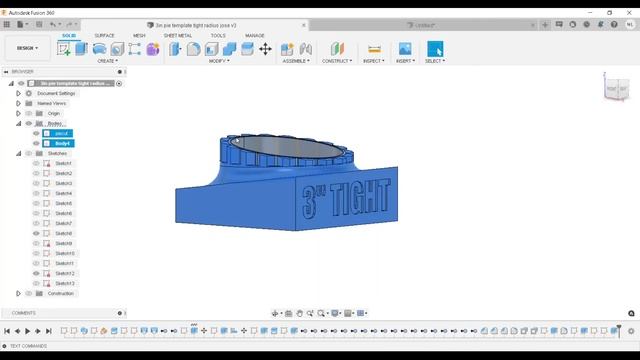Toggle visibility of Construction folder

pyautogui.click(x=29, y=293)
